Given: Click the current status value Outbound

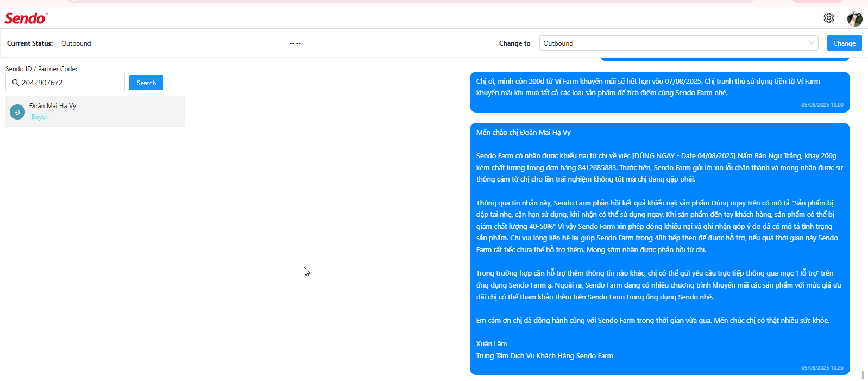Looking at the screenshot, I should [76, 43].
